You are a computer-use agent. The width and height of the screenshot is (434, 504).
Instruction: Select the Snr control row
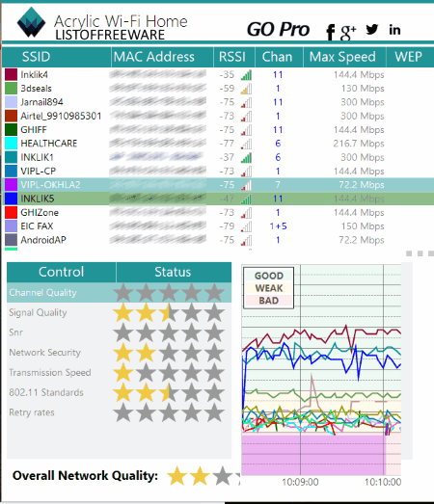(x=119, y=332)
